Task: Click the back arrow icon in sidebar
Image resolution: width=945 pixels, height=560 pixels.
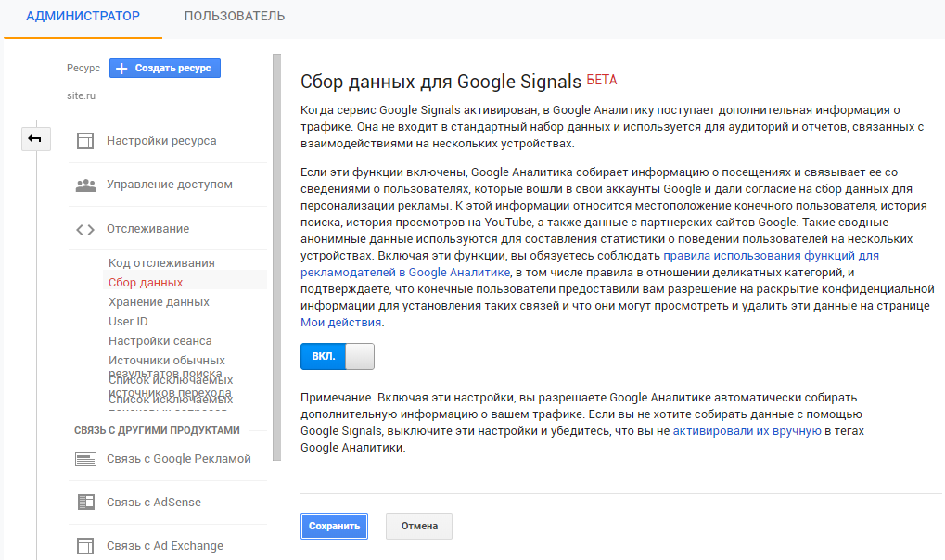Action: pos(35,139)
